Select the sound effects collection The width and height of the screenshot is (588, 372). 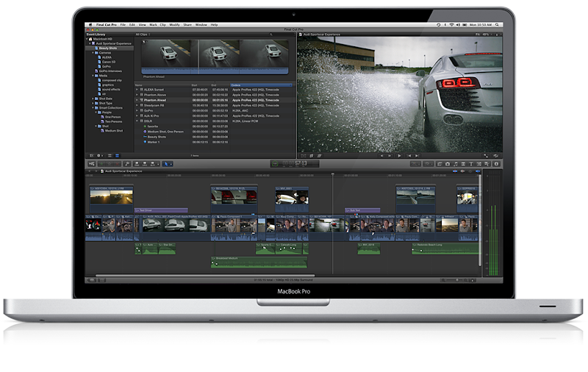tap(111, 89)
